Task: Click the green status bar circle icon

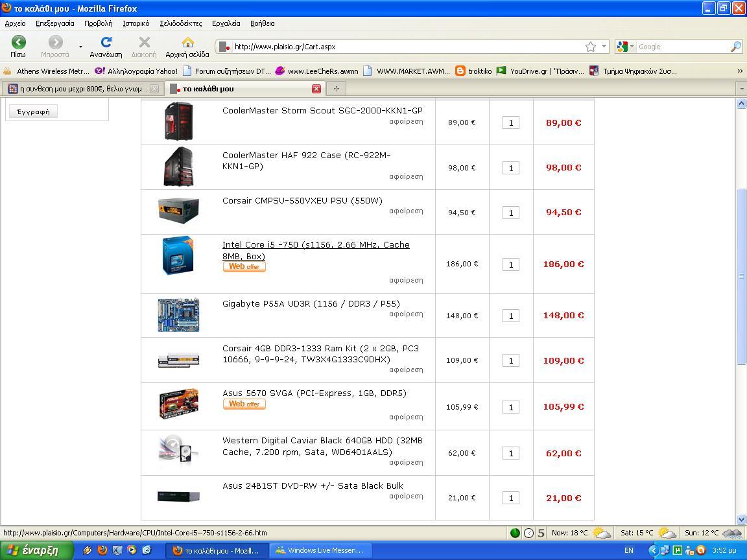Action: (x=514, y=533)
